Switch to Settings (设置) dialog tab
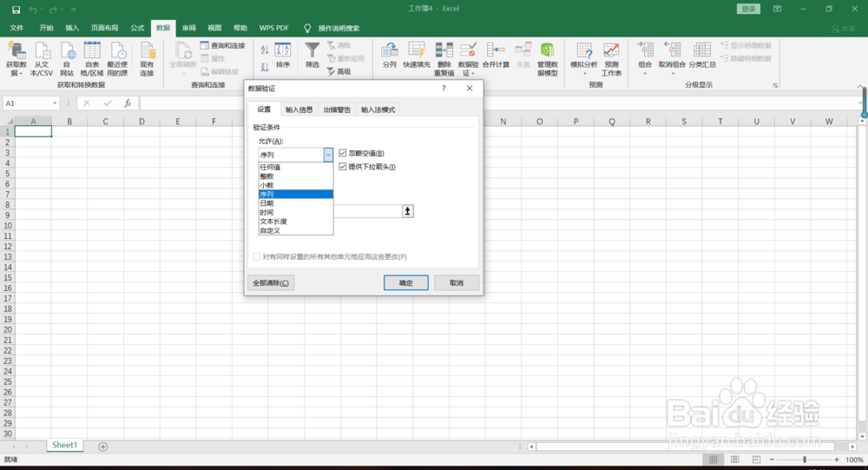This screenshot has width=868, height=470. point(264,109)
